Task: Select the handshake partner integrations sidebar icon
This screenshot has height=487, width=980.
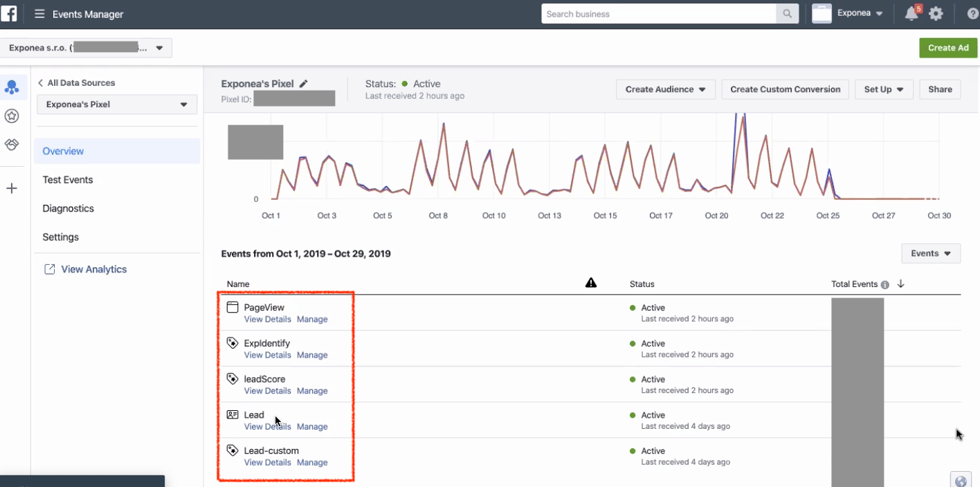Action: point(12,145)
